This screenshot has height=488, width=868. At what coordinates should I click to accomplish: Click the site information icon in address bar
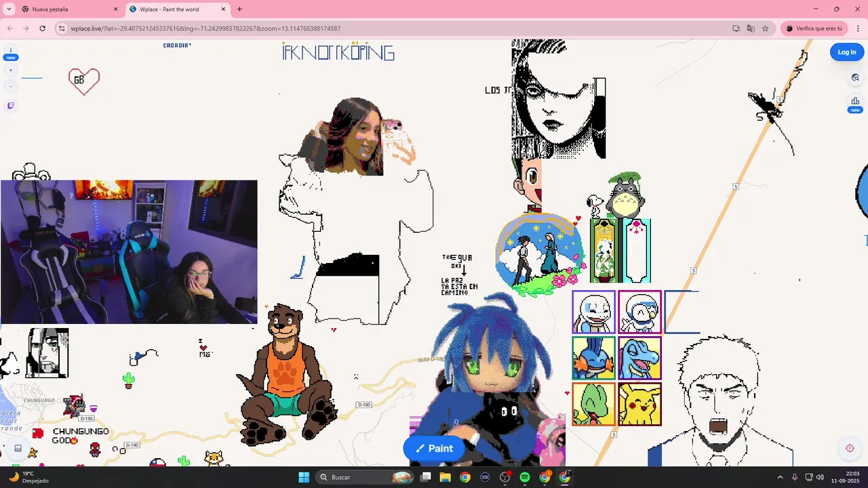(x=62, y=28)
